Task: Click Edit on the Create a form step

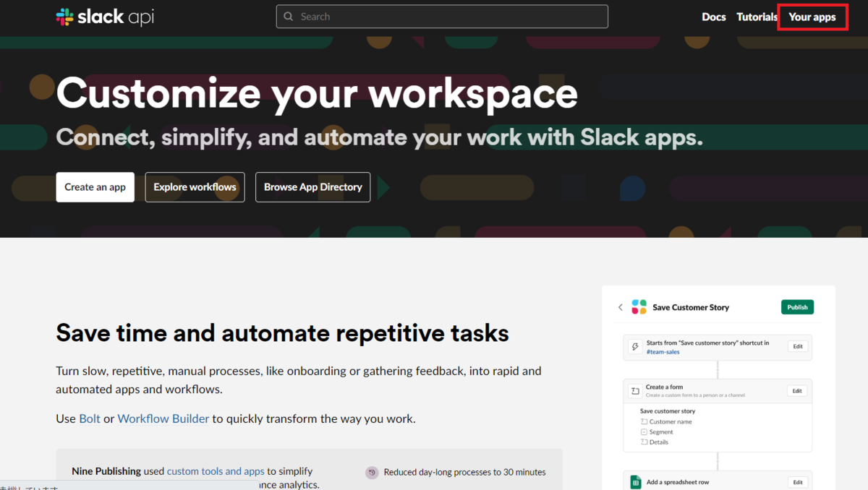Action: [797, 391]
